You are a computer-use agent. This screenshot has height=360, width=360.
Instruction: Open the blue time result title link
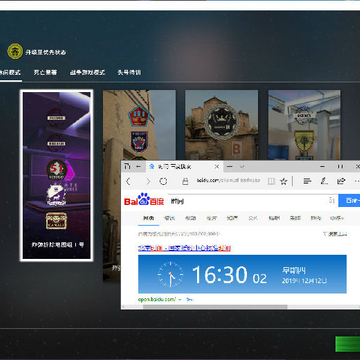[x=184, y=248]
